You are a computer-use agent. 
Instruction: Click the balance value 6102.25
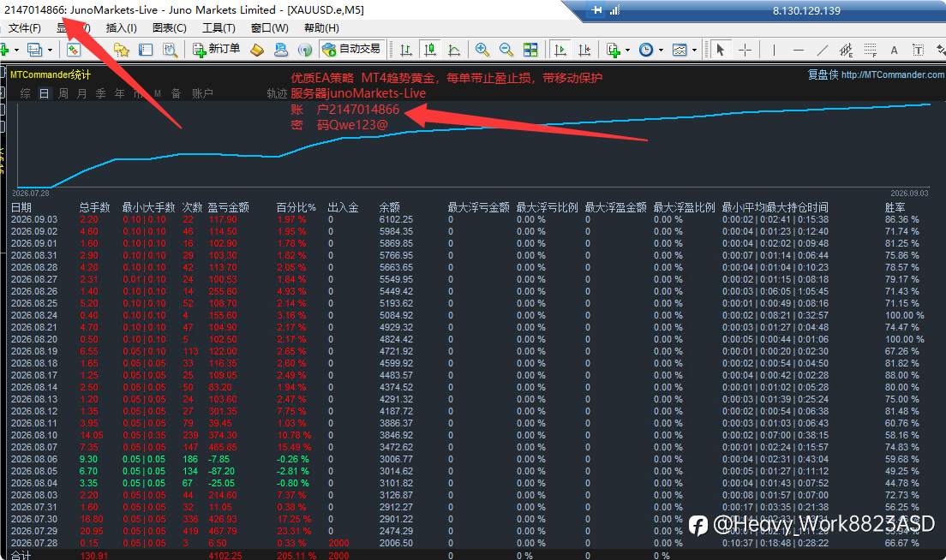396,219
